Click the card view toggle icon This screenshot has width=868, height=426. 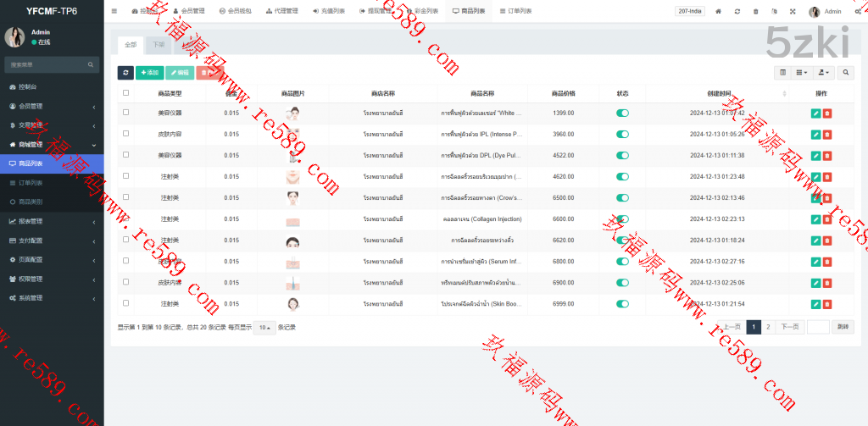click(783, 74)
